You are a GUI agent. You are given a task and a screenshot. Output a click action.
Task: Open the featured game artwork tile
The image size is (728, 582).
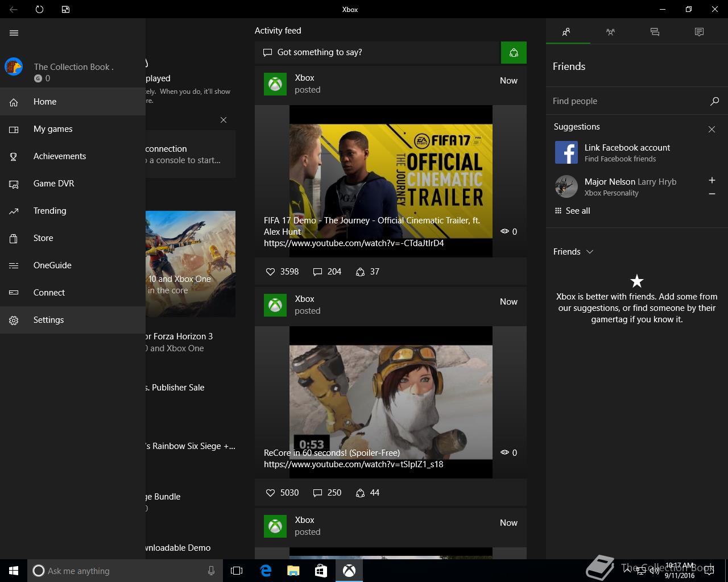(191, 264)
